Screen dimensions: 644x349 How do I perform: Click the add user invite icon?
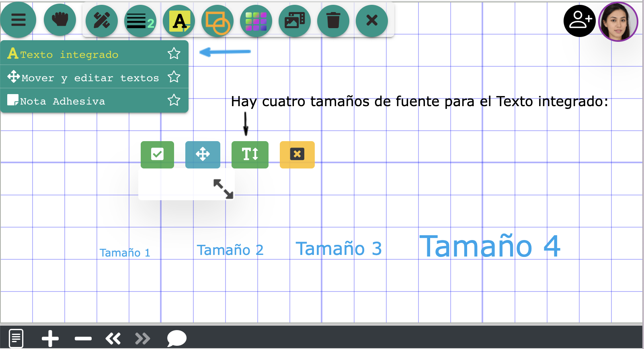580,21
